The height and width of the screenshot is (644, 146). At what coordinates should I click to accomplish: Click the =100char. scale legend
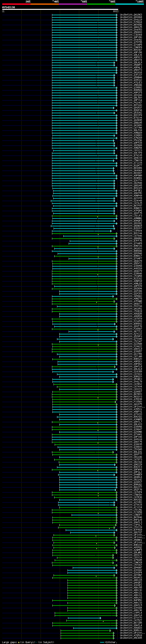108,642
